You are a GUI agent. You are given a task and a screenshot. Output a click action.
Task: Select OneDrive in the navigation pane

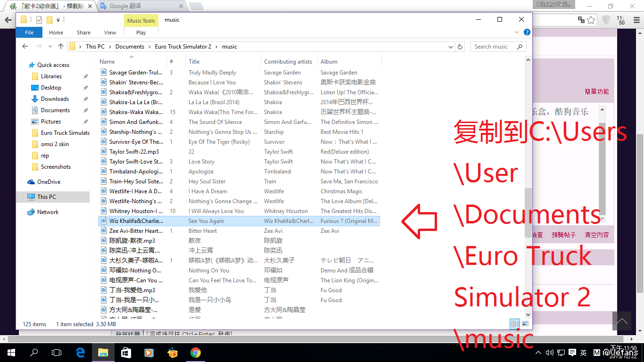(49, 182)
